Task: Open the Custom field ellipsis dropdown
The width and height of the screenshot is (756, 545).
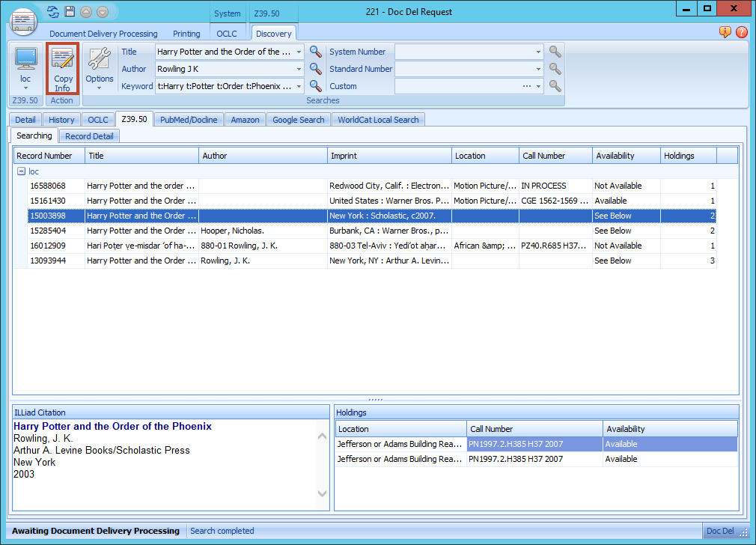Action: pos(525,86)
